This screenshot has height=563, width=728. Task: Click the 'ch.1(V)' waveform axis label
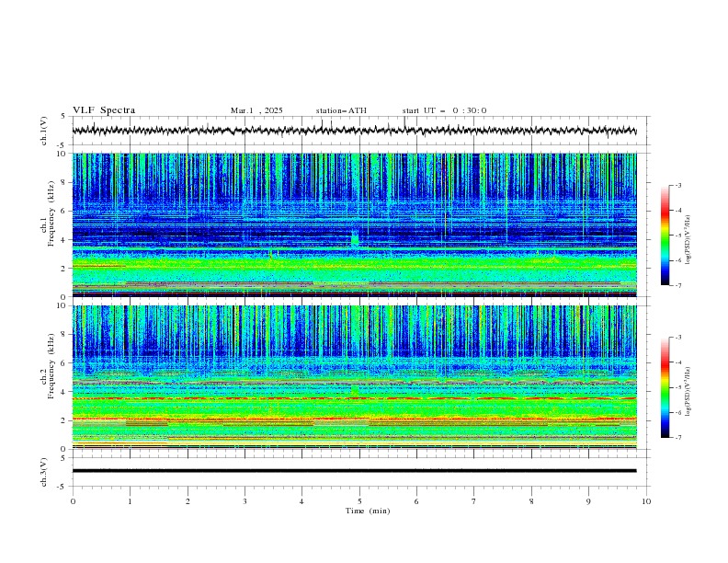click(x=44, y=131)
